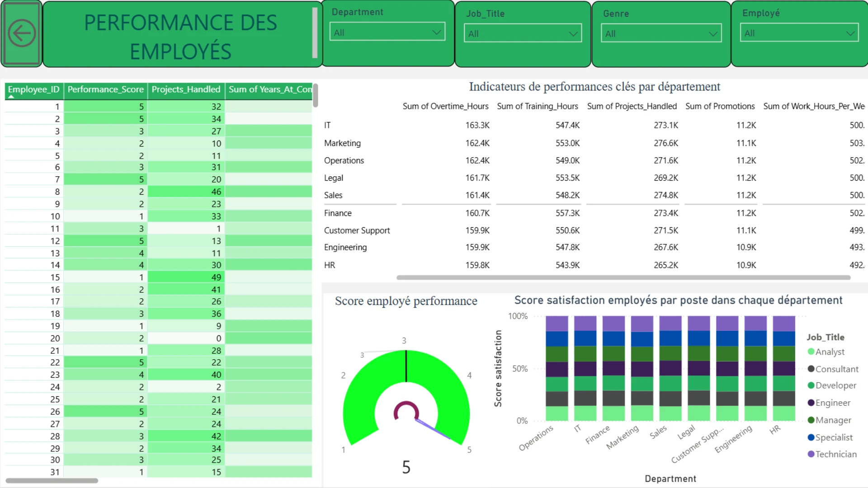Viewport: 868px width, 488px height.
Task: Expand the Job_Title slicer dropdown
Action: [x=523, y=33]
